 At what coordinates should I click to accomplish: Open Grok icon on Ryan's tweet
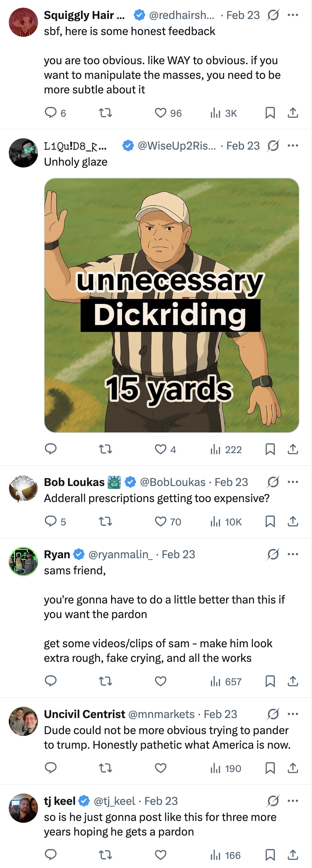click(273, 554)
